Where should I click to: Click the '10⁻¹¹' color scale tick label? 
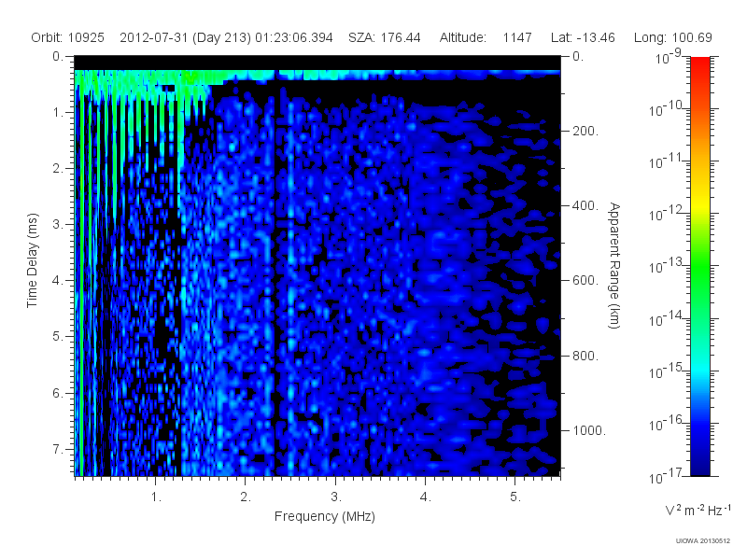click(668, 161)
